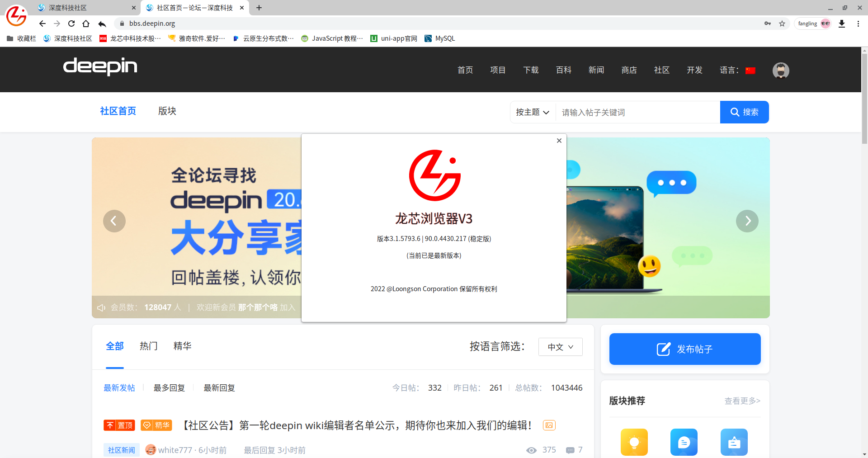
Task: Bookmark this page with the star icon
Action: click(782, 24)
